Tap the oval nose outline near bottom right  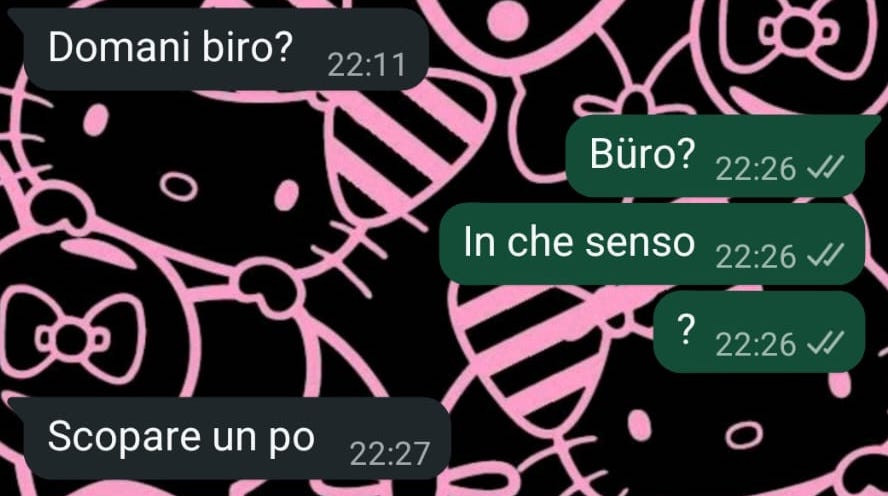(744, 435)
